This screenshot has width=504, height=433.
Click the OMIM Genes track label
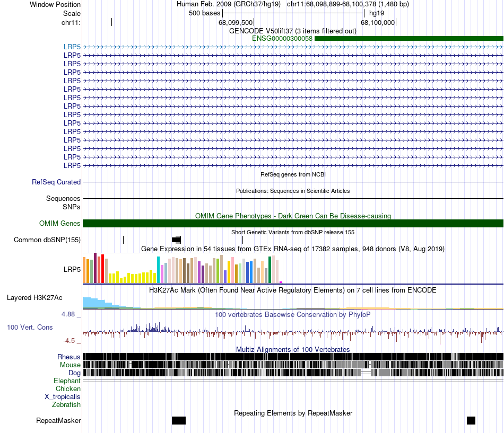(59, 223)
